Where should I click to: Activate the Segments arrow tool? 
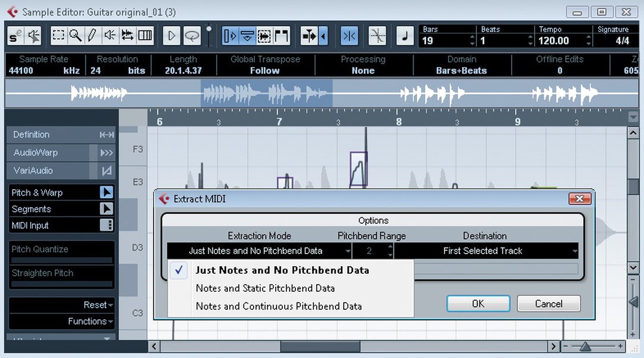click(106, 209)
